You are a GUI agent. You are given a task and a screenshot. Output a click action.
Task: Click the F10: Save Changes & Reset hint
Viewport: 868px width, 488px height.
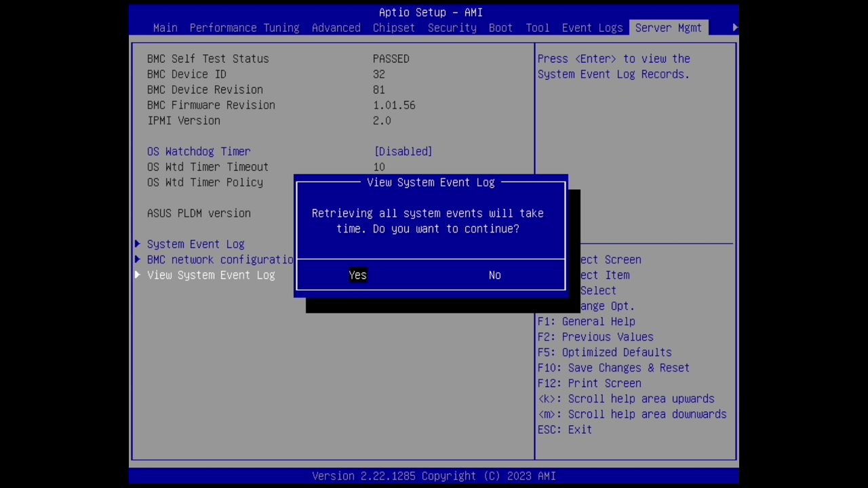point(613,368)
